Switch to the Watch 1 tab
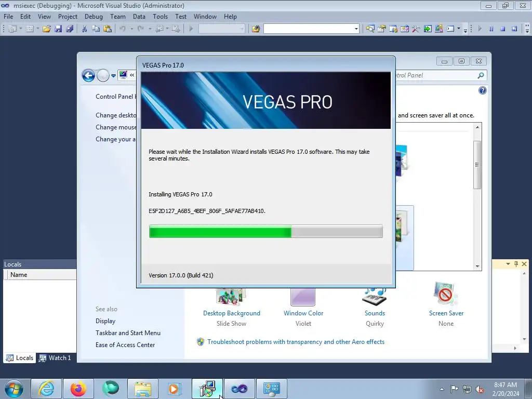This screenshot has width=532, height=399. [55, 358]
